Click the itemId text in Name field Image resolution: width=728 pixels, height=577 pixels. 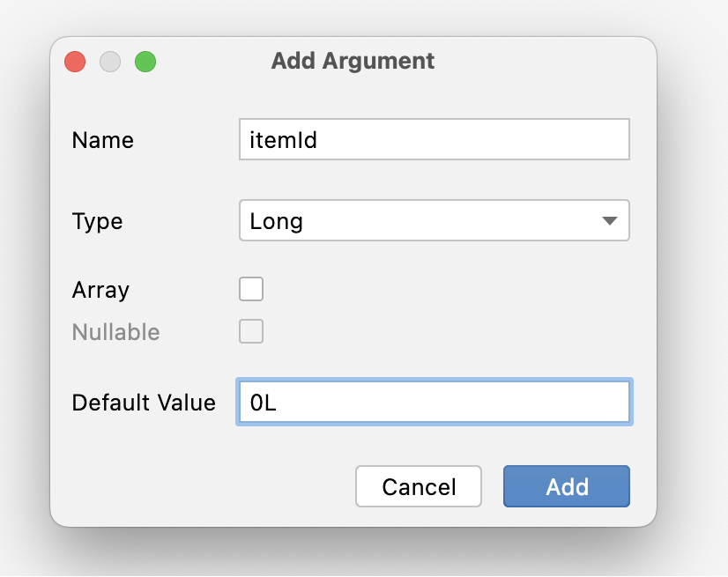283,140
